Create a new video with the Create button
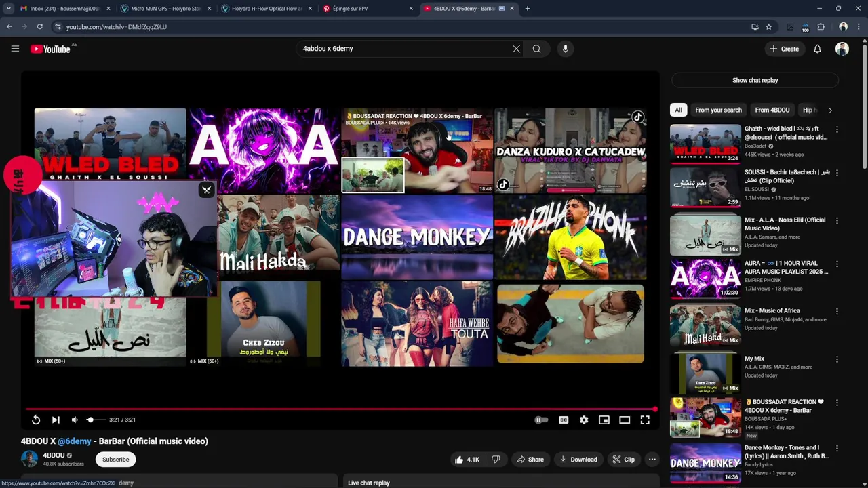 (785, 49)
